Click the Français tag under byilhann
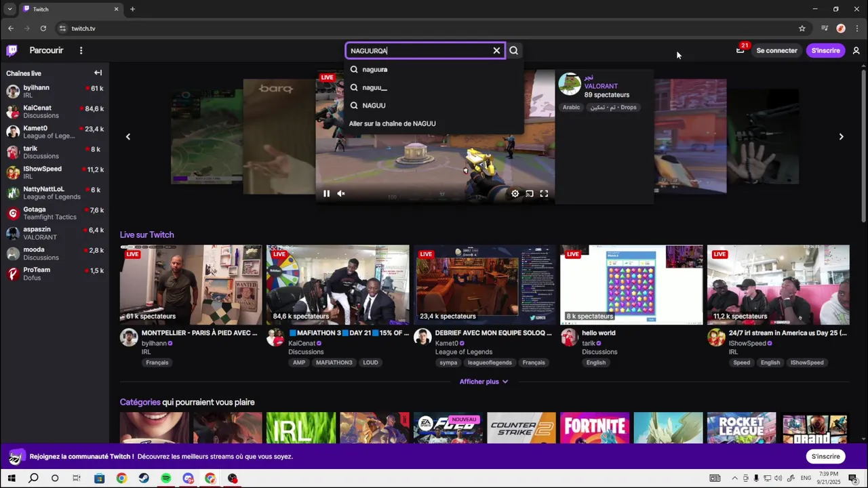The image size is (868, 488). 157,363
